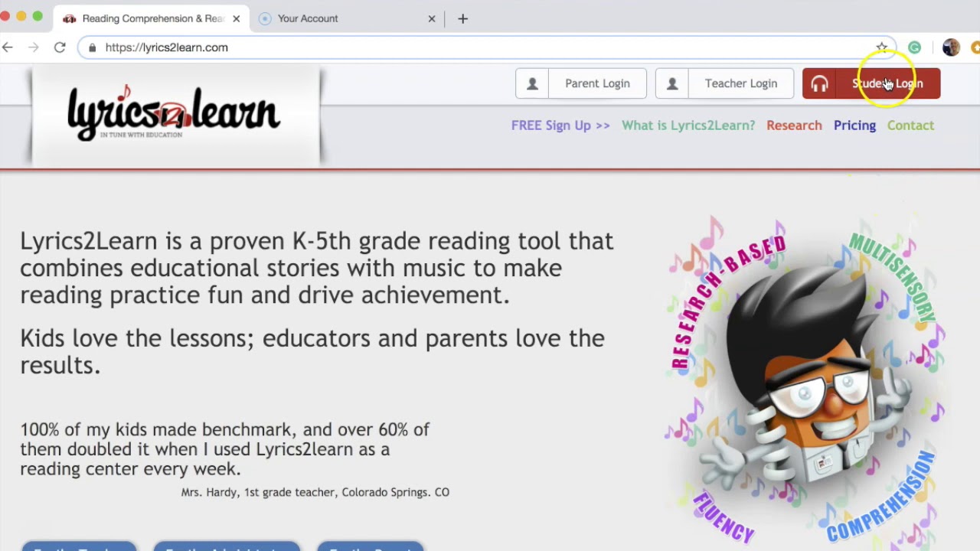Screen dimensions: 980x551
Task: Click the Student Login headphones icon
Action: click(819, 83)
